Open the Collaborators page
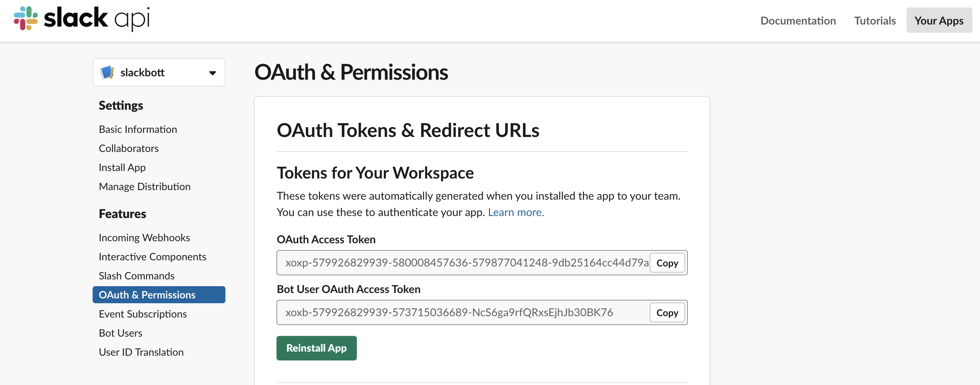The image size is (980, 385). (x=129, y=149)
